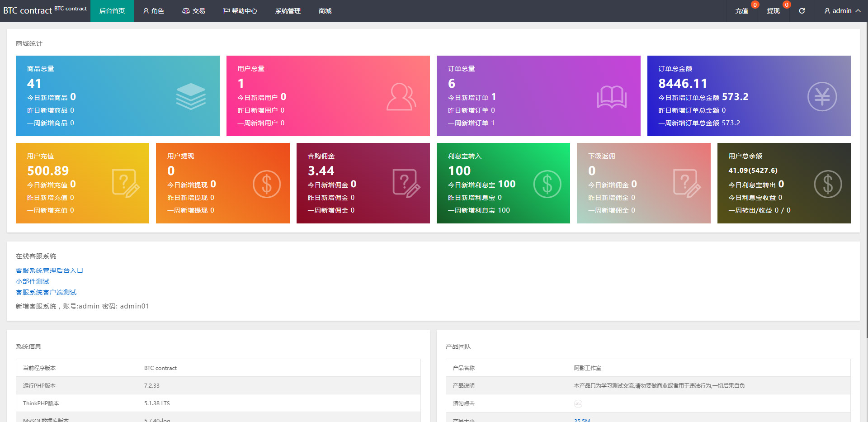This screenshot has width=868, height=422.
Task: Click the refresh icon in top bar
Action: 802,11
